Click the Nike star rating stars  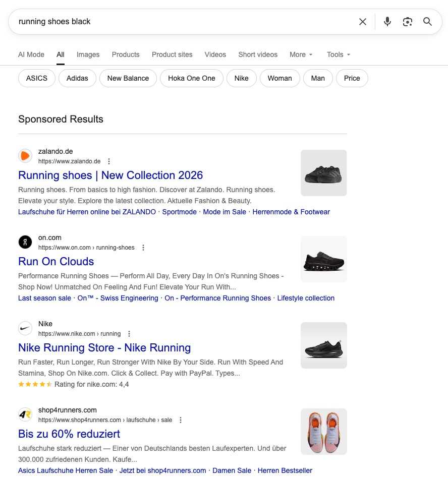tap(35, 384)
